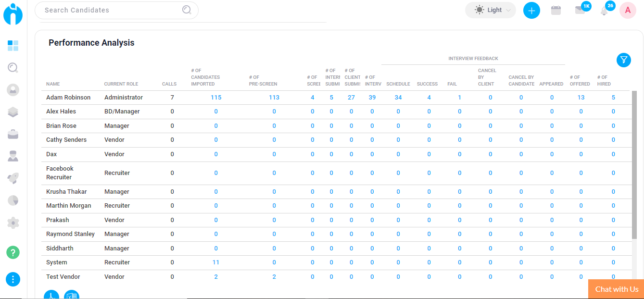Select the Dax name cell
The image size is (644, 299).
point(51,154)
